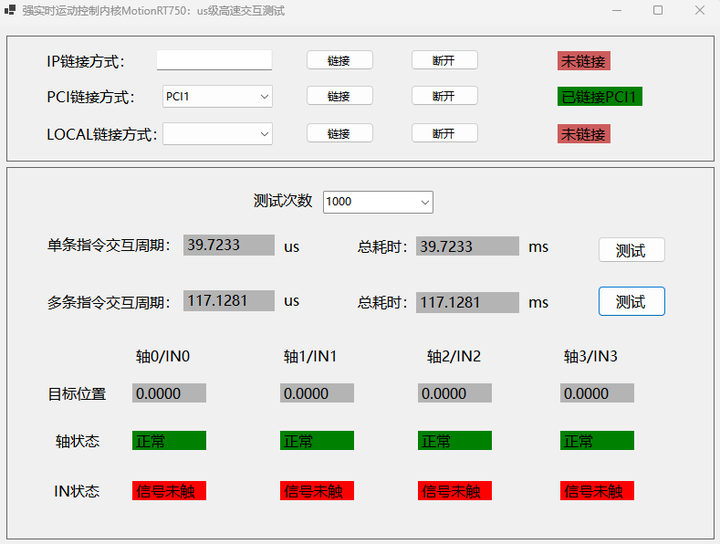This screenshot has width=720, height=544.
Task: Click 目标位置 field under 轴1/IN1
Action: pyautogui.click(x=317, y=393)
